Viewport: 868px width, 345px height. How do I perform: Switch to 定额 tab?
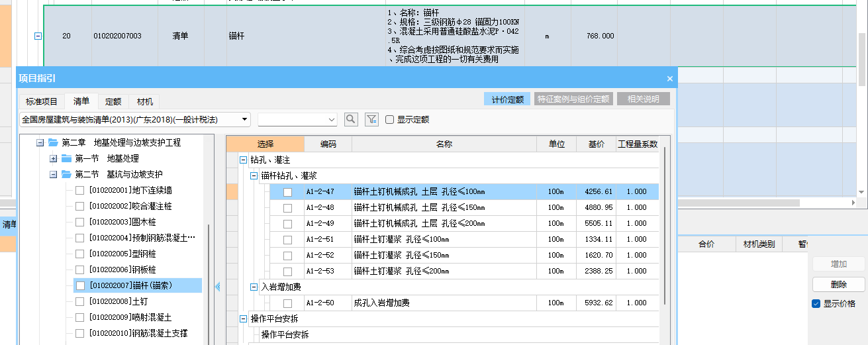pos(113,101)
